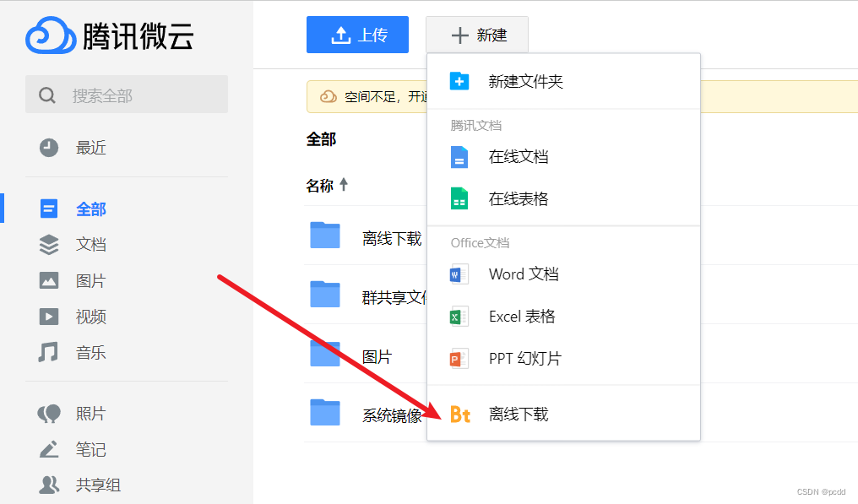Open the 图片 folder icon in list
Viewport: 858px width, 504px height.
click(x=325, y=354)
